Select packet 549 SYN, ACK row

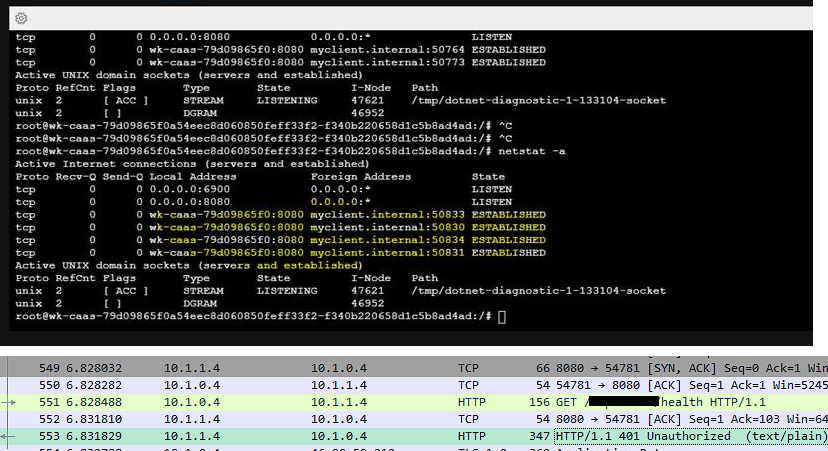pos(414,368)
